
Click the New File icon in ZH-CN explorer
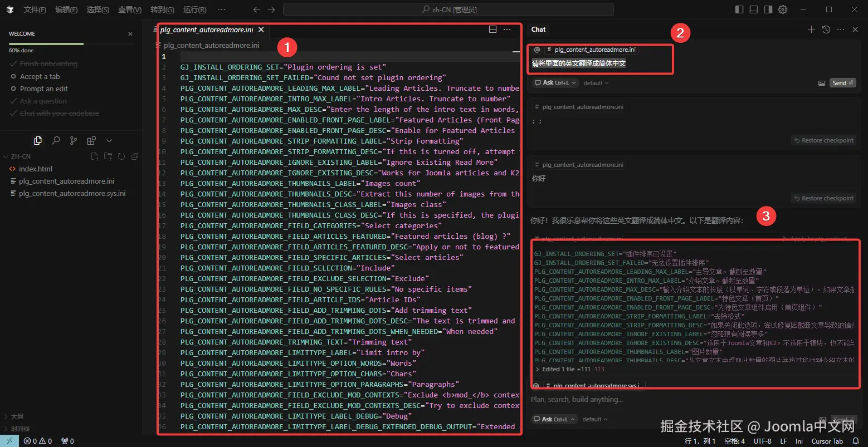(x=95, y=156)
